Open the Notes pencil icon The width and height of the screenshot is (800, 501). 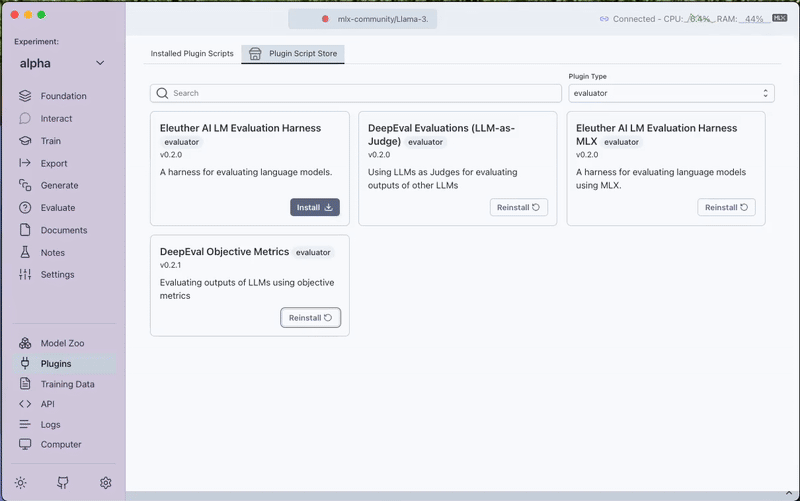[25, 252]
